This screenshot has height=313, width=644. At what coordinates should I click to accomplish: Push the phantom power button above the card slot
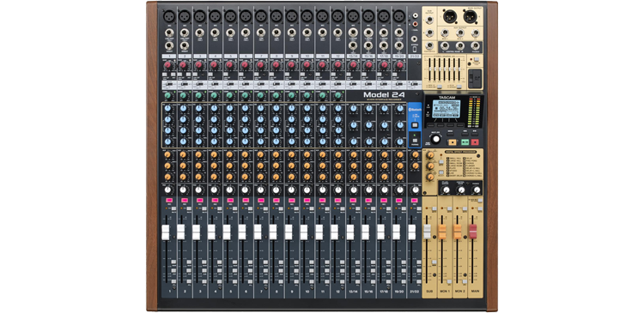pyautogui.click(x=477, y=60)
